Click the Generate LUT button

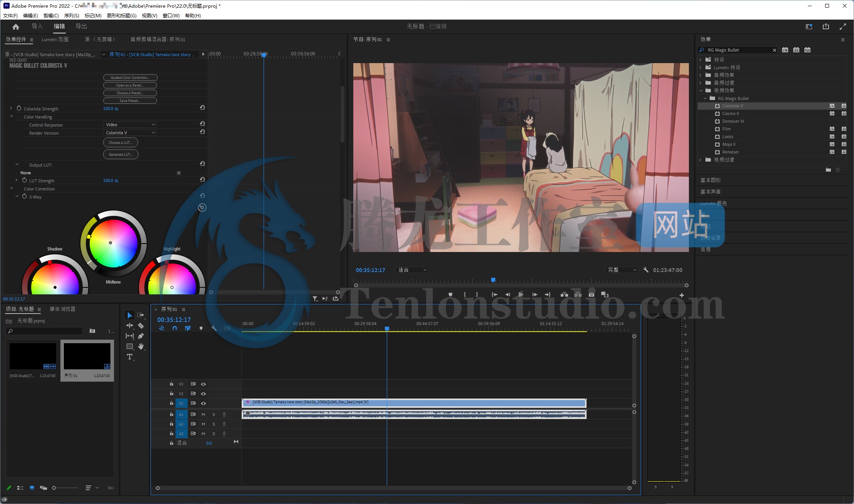click(121, 154)
